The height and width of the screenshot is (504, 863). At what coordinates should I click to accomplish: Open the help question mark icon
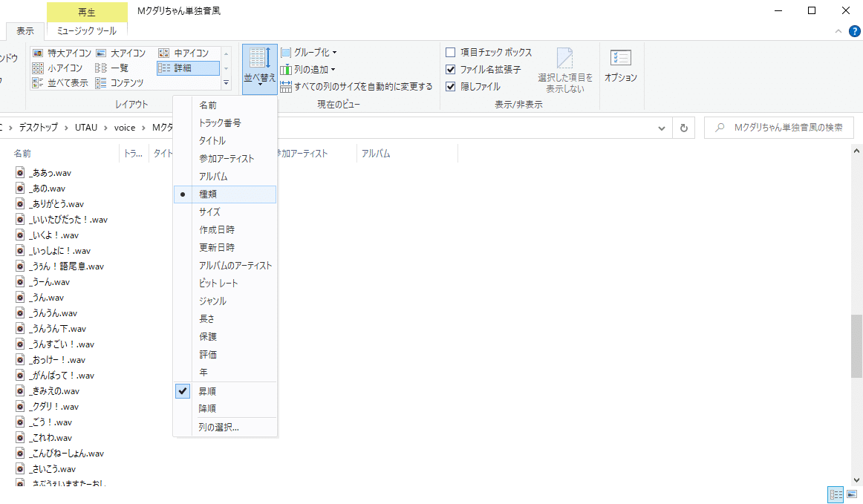pos(855,31)
